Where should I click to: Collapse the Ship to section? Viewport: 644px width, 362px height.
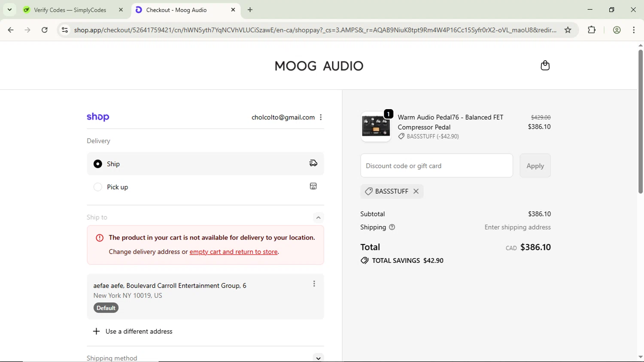point(318,217)
